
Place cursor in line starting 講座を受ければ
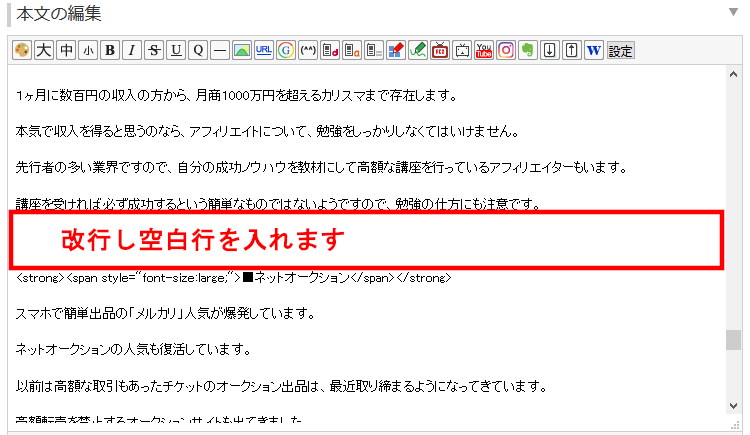[278, 204]
